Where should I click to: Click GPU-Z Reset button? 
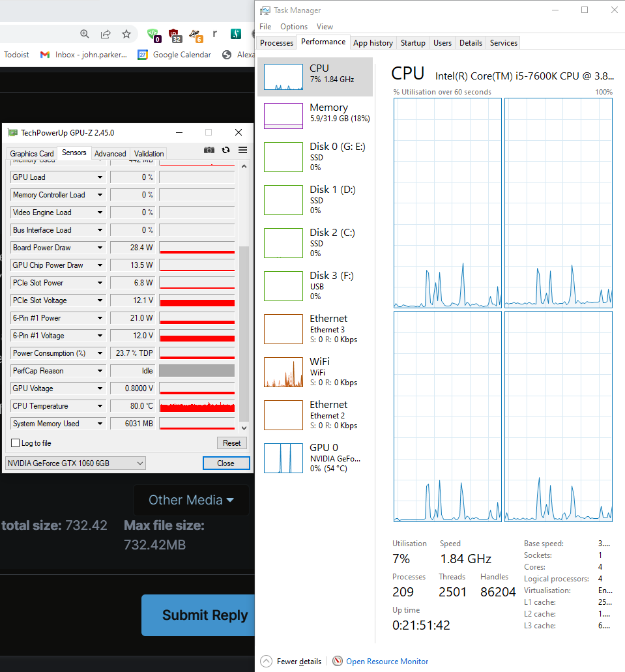231,443
